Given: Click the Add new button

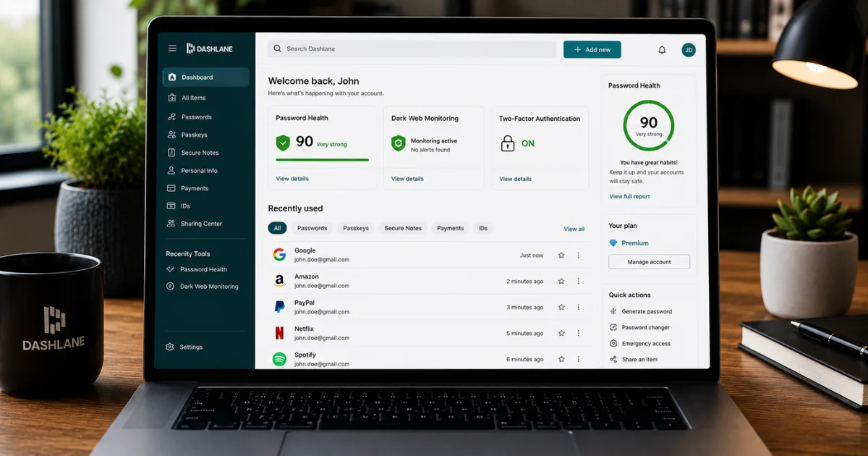Looking at the screenshot, I should pyautogui.click(x=592, y=49).
